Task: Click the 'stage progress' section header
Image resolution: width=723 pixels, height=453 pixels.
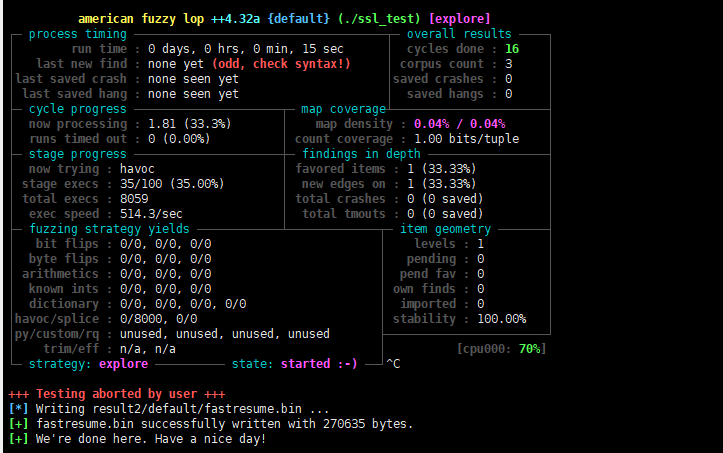Action: tap(77, 154)
